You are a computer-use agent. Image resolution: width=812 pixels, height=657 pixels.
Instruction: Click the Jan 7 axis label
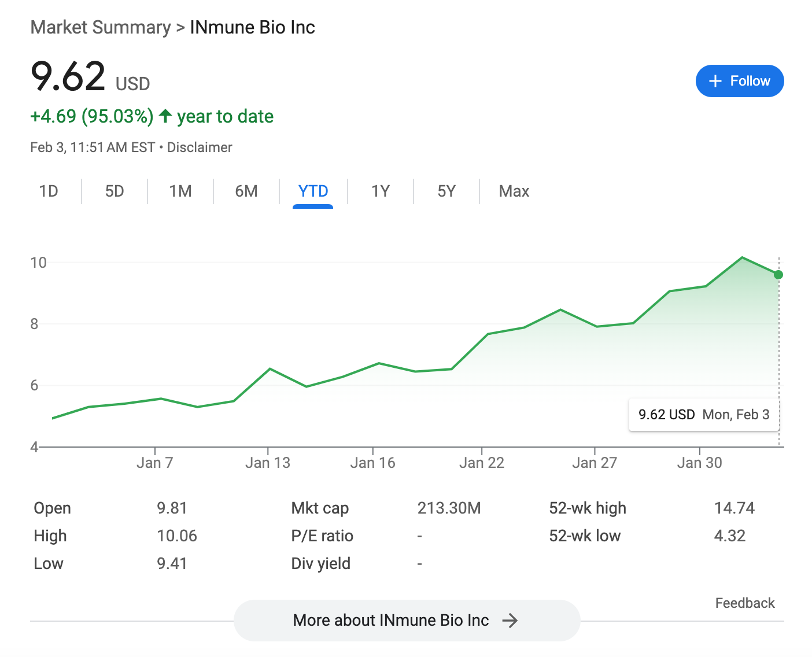click(x=155, y=463)
